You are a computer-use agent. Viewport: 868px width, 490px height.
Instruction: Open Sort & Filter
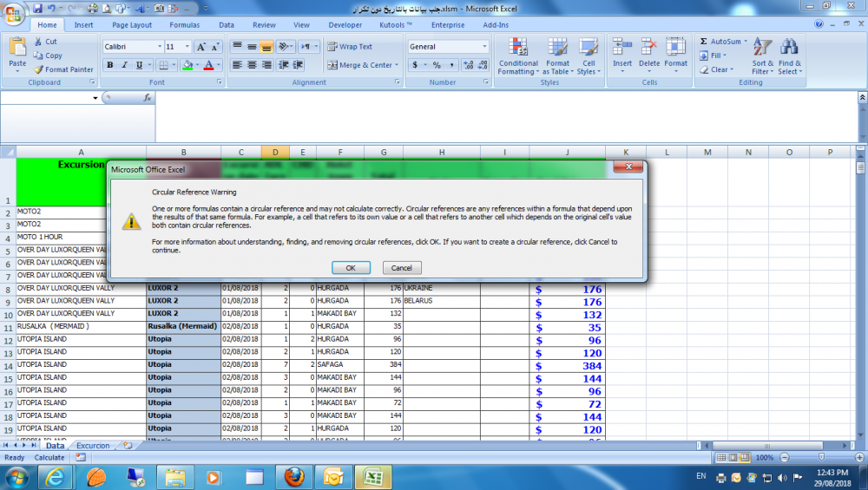pos(762,56)
